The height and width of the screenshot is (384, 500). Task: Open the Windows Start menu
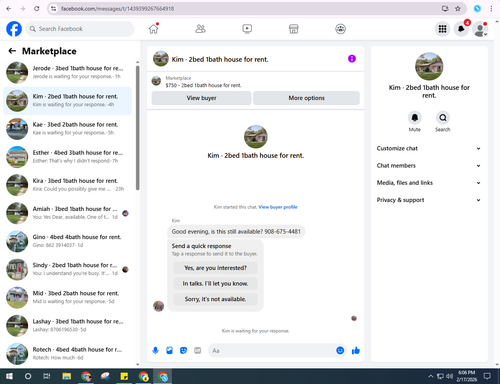(9, 376)
